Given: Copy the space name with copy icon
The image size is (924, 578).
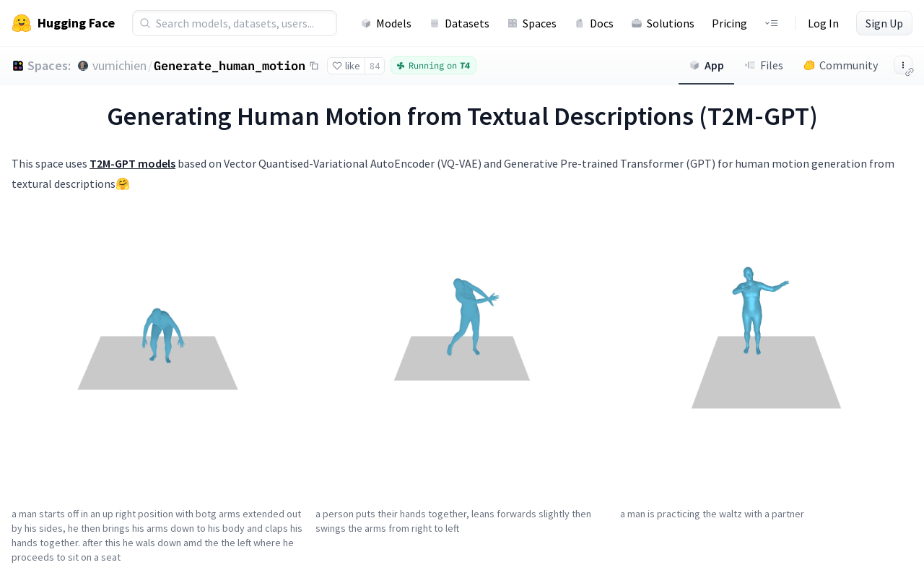Looking at the screenshot, I should (314, 66).
